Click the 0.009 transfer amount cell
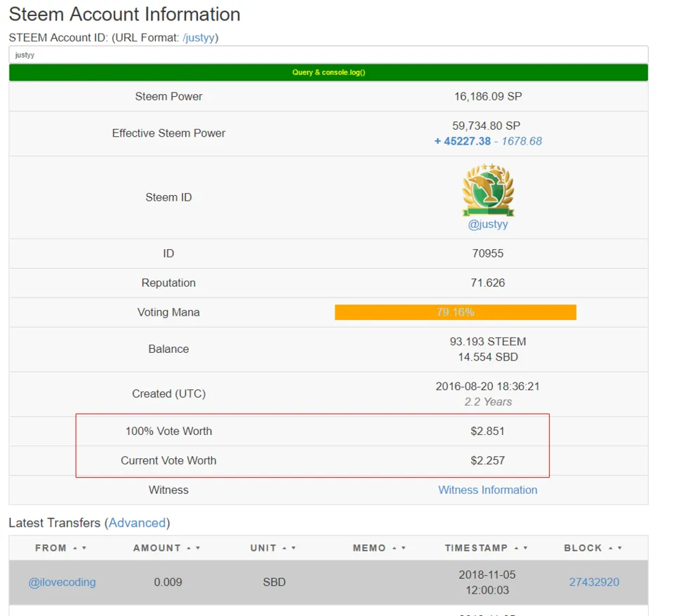This screenshot has width=674, height=616. pyautogui.click(x=168, y=582)
